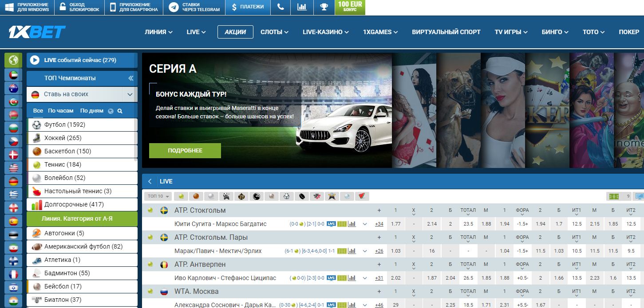Image resolution: width=644 pixels, height=308 pixels.
Task: Switch to the По часам tab
Action: tap(61, 111)
